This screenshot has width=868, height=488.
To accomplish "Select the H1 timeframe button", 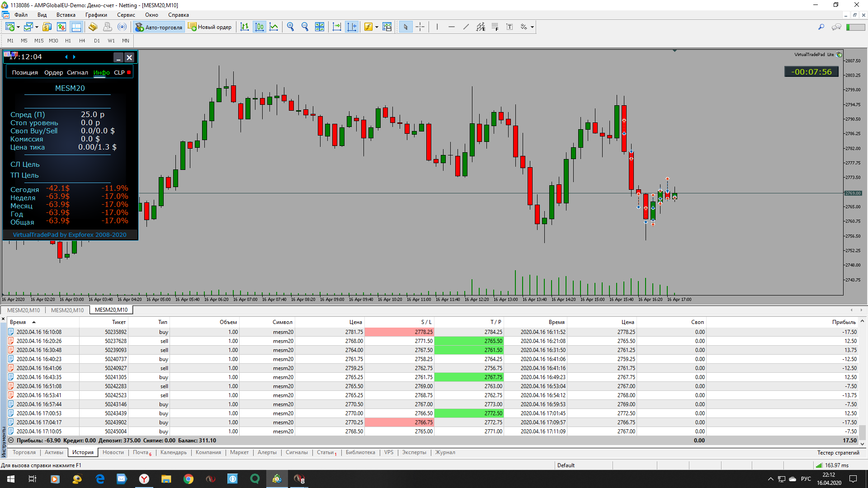I will point(68,41).
